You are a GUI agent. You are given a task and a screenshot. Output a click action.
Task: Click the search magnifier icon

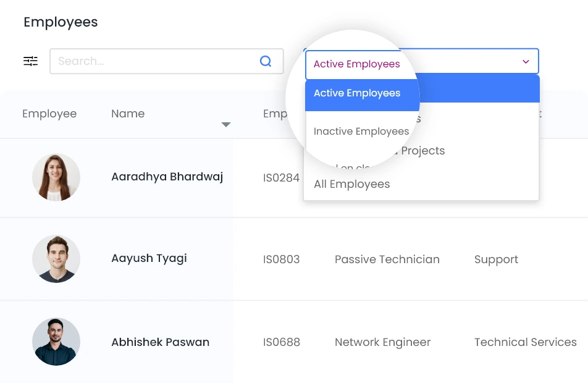266,61
